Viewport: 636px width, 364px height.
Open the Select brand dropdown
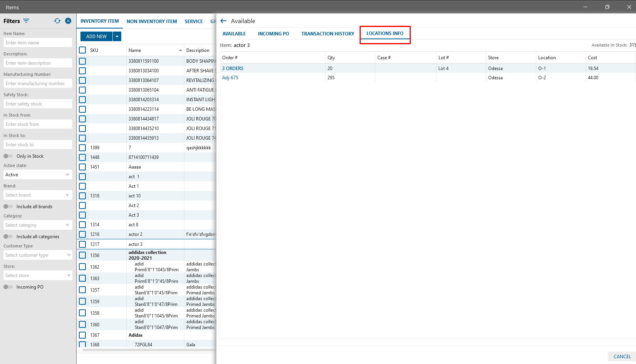38,195
